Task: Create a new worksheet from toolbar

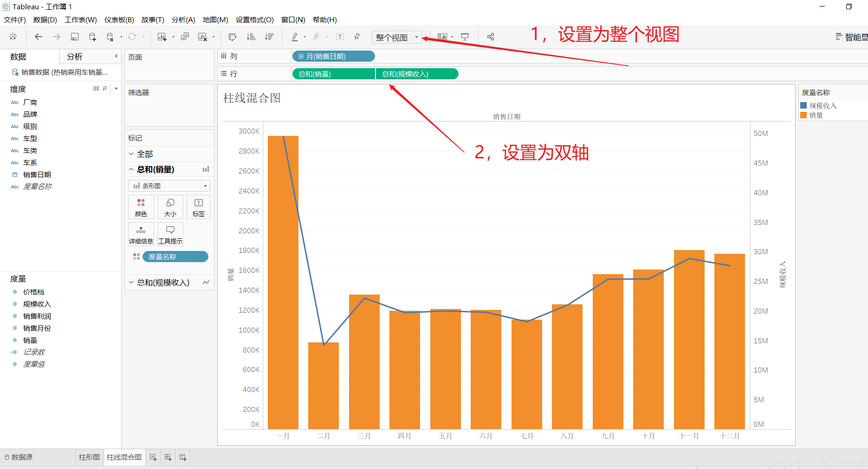Action: [x=162, y=37]
